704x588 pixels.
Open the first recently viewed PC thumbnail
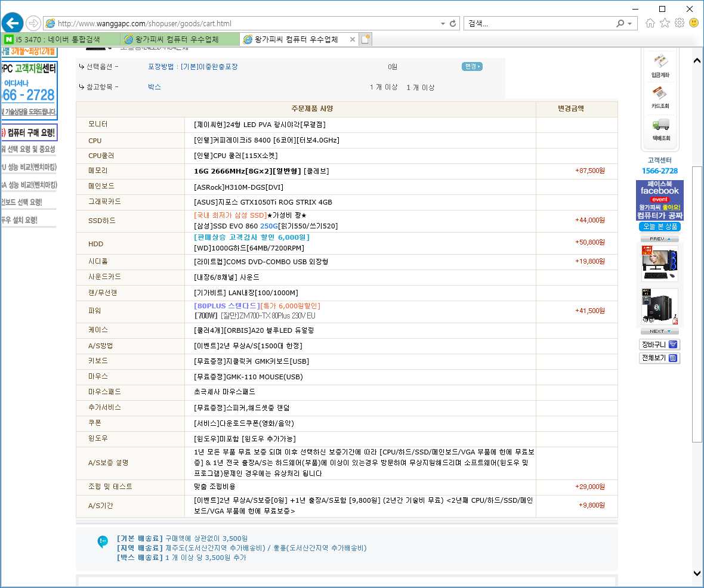[x=659, y=262]
